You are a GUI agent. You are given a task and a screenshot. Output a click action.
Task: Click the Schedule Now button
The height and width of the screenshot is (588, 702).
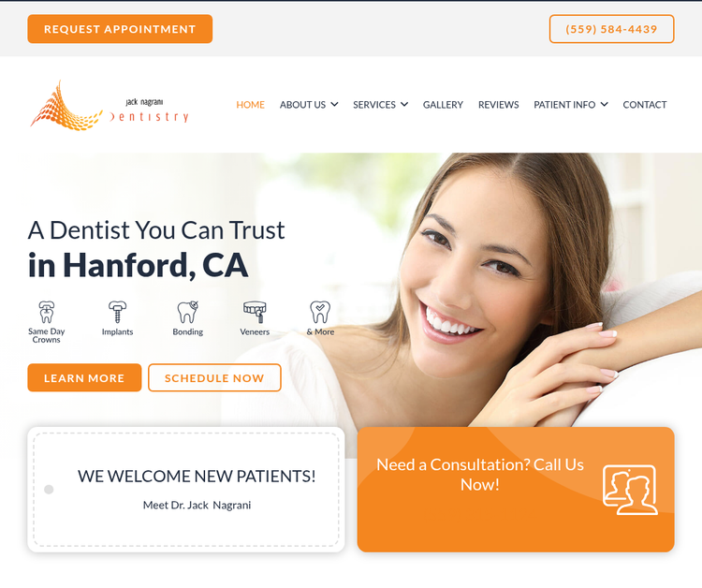coord(214,378)
